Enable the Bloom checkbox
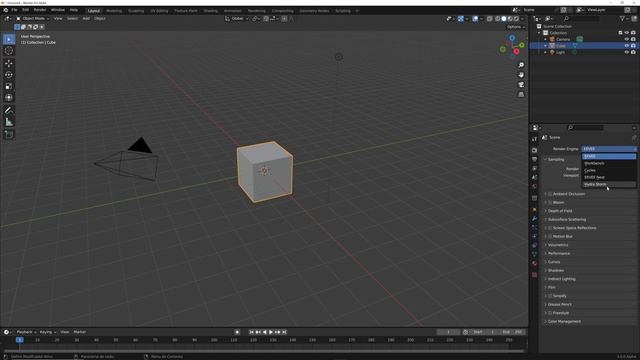The width and height of the screenshot is (640, 360). [x=550, y=202]
